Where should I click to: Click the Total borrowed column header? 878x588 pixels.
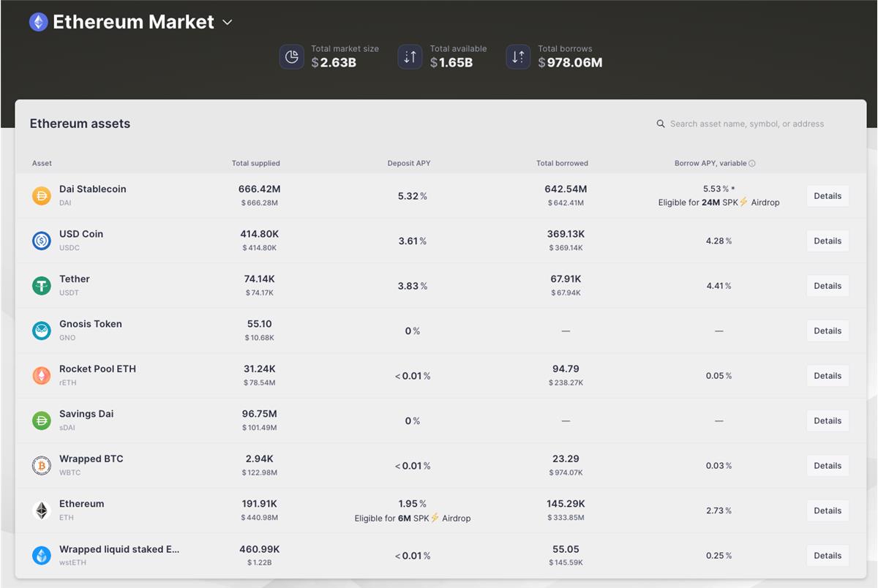(562, 163)
